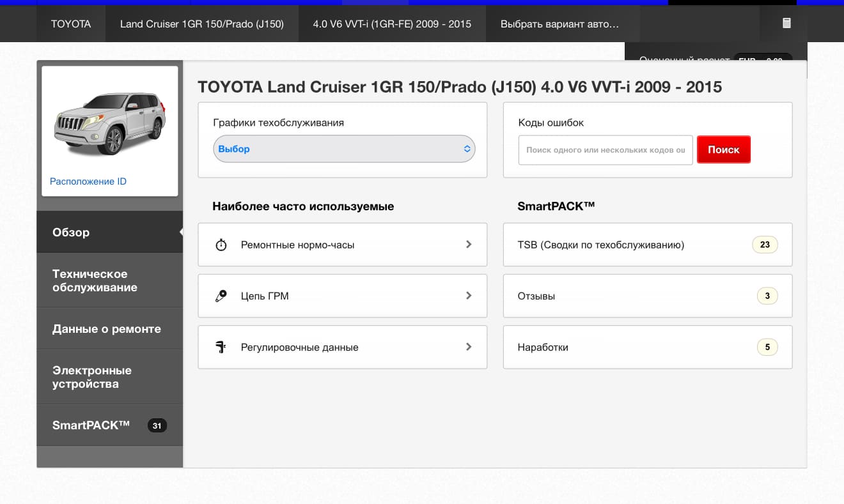The height and width of the screenshot is (504, 844).
Task: Click the Наработки count badge 5
Action: pos(767,347)
